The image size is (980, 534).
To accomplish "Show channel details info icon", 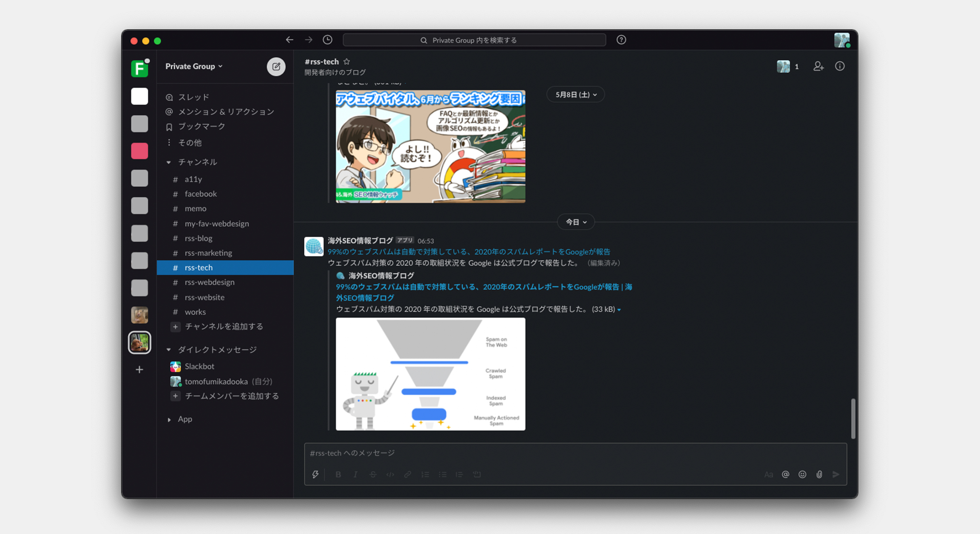I will 840,67.
